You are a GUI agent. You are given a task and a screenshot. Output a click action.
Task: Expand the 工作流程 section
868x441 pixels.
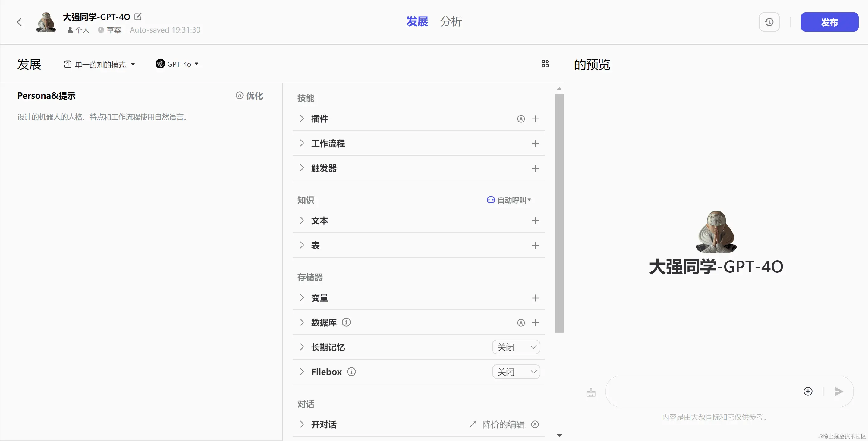pyautogui.click(x=302, y=143)
